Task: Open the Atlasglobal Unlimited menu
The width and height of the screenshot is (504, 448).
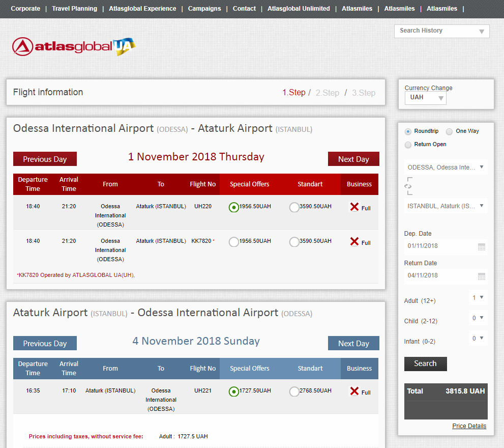Action: coord(299,9)
